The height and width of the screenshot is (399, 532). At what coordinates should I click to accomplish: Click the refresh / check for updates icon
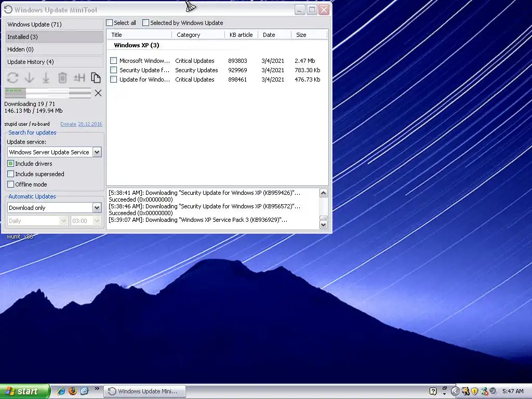[x=12, y=78]
